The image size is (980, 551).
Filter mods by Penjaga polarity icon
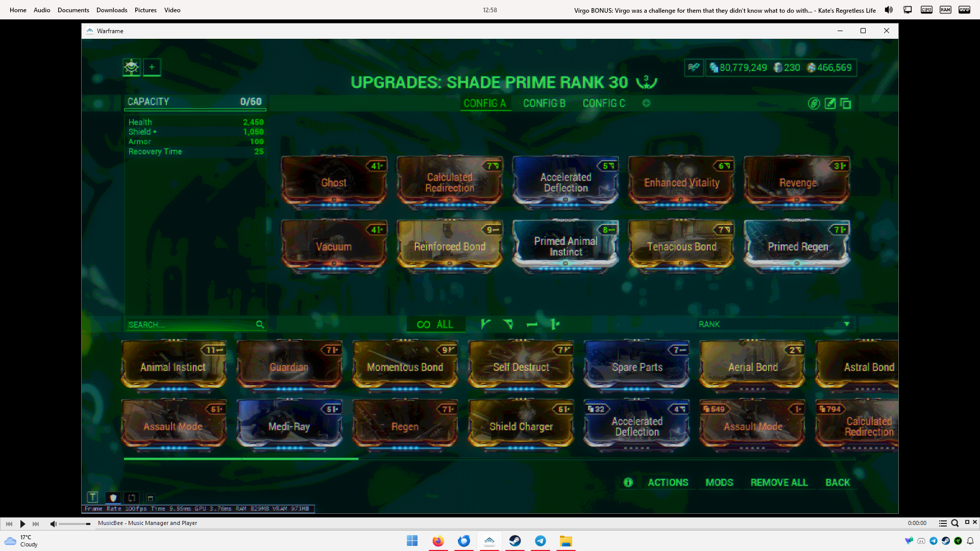tap(555, 324)
